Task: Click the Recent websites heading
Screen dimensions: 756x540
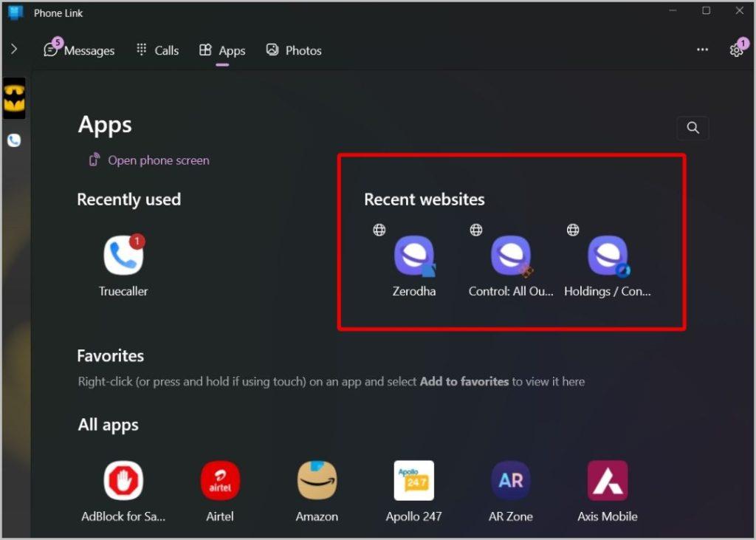Action: [425, 199]
